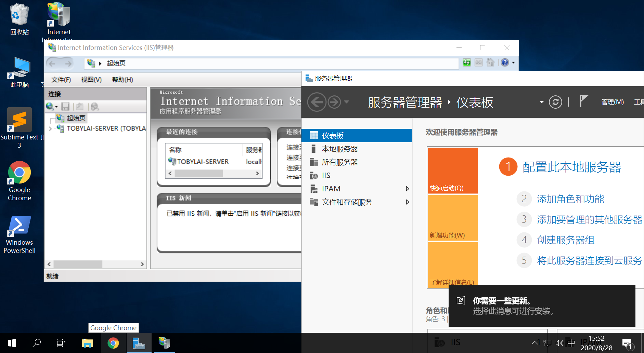
Task: Open the Start menu
Action: tap(12, 343)
